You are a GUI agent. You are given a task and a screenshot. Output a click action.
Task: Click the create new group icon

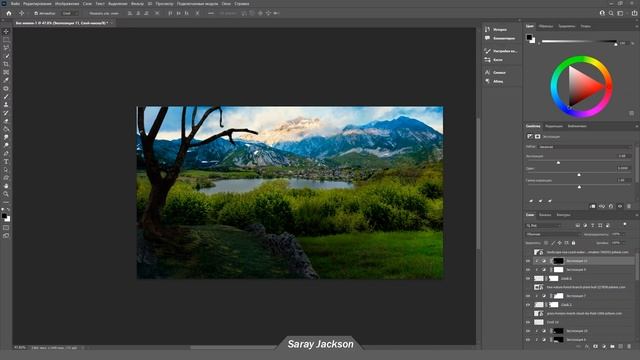tap(612, 347)
